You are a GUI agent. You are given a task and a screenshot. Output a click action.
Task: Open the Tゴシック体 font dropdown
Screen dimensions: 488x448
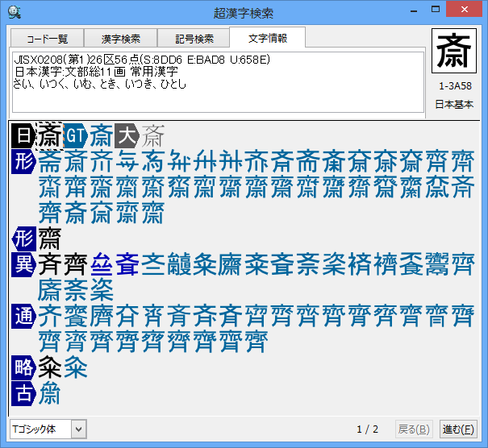48,429
